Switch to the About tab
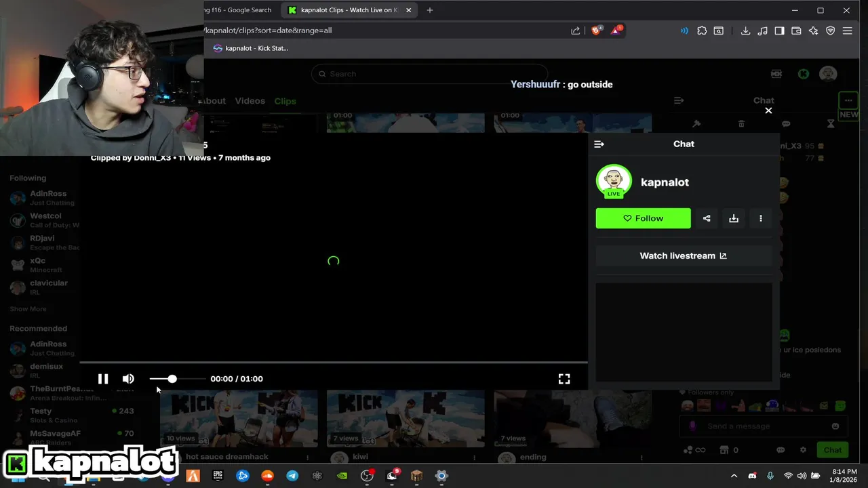The width and height of the screenshot is (868, 488). [214, 101]
